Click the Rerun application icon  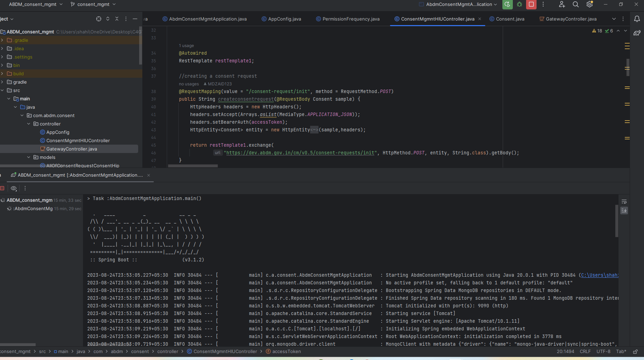[x=507, y=5]
